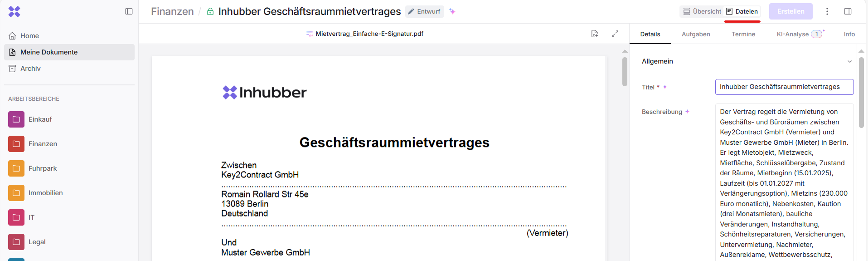Click the Erstellen button

790,11
